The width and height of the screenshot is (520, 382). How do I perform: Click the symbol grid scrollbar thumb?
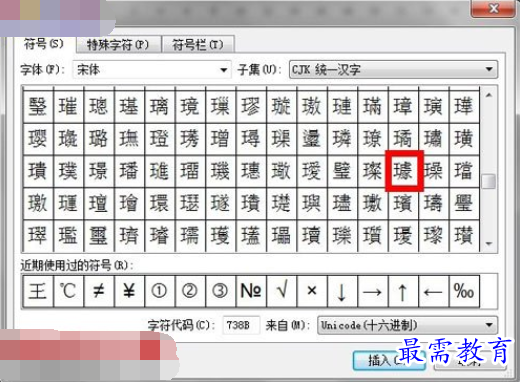click(489, 181)
